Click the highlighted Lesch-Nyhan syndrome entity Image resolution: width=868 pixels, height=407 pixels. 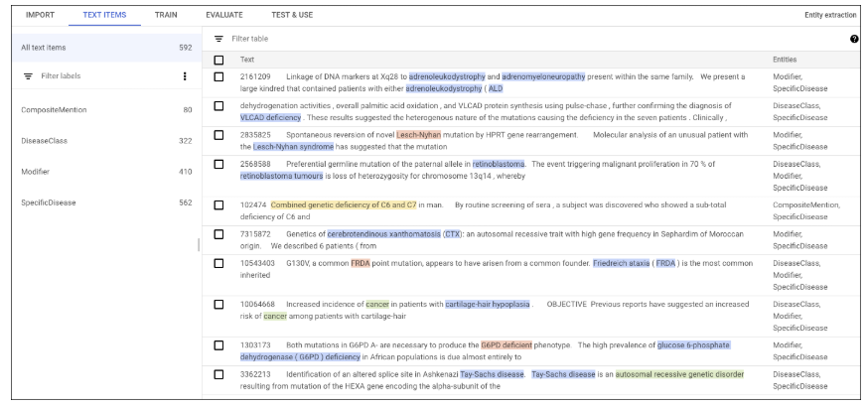293,147
